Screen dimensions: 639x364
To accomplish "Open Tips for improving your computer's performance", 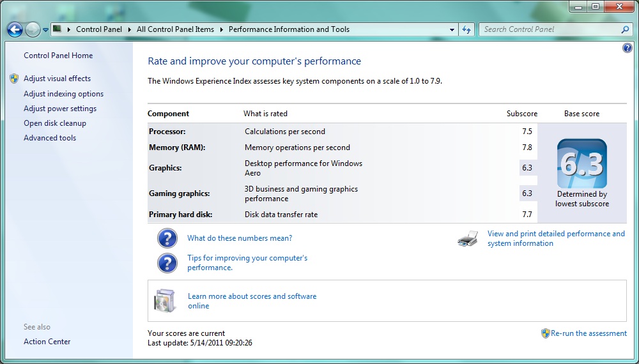I will click(247, 262).
